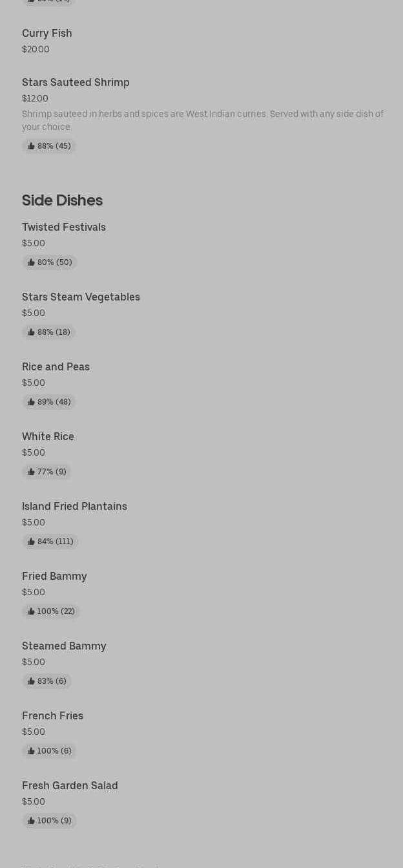Click thumbs-up icon under White Rice
Image resolution: width=403 pixels, height=868 pixels.
(31, 472)
